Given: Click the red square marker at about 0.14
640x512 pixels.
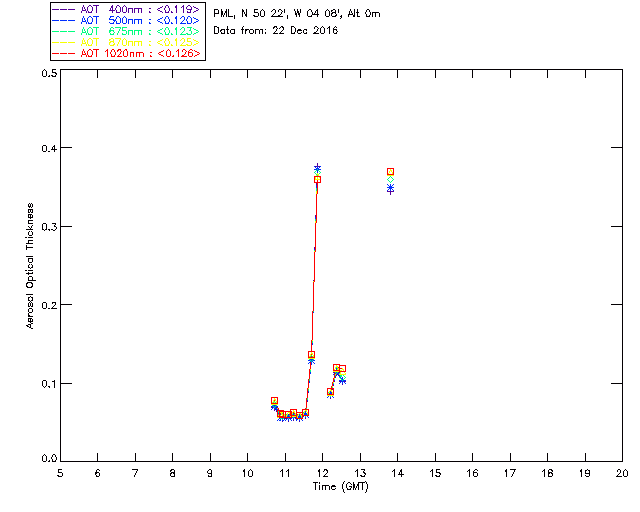Looking at the screenshot, I should (x=311, y=355).
